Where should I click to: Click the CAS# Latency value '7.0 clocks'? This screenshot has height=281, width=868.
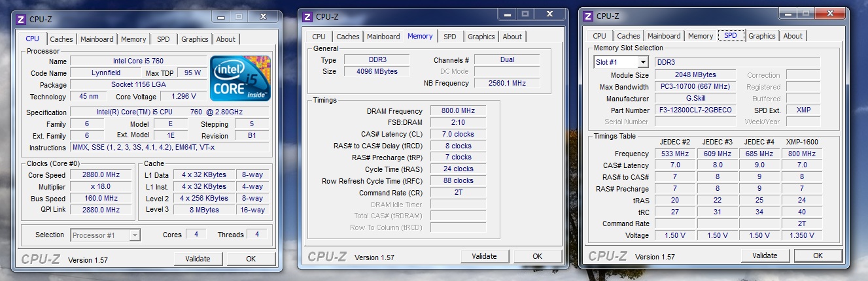pos(458,135)
